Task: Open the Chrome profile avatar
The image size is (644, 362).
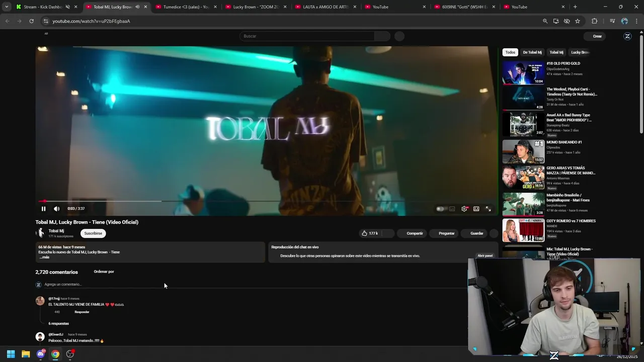Action: point(624,21)
